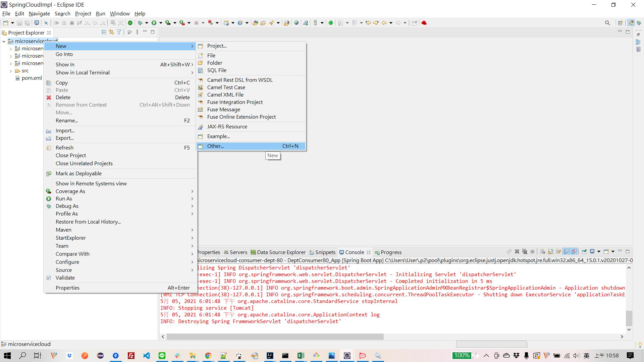Choose JAX-RS Resource from New submenu

[251, 127]
